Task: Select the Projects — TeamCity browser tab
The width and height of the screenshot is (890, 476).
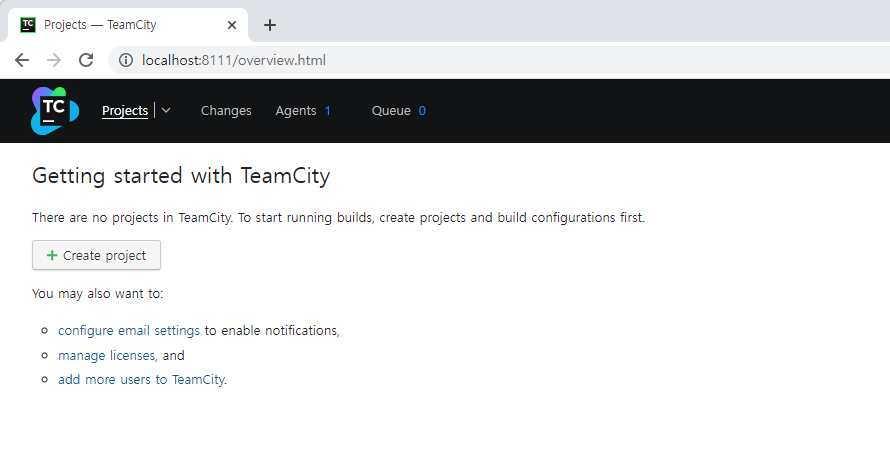Action: 128,25
